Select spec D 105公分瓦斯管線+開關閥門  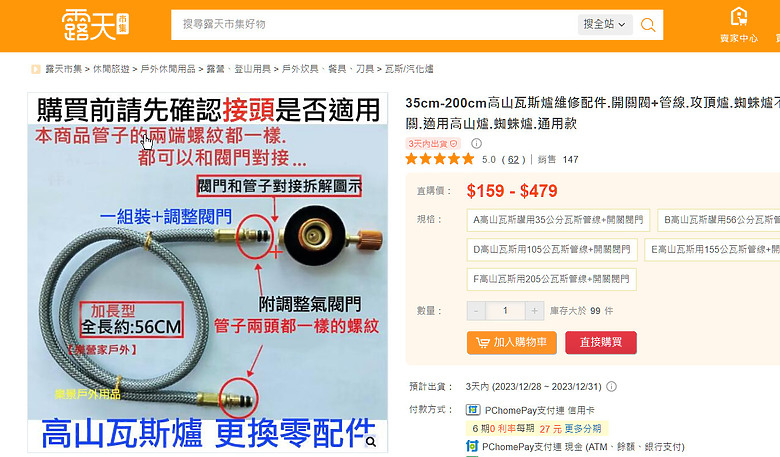[552, 250]
